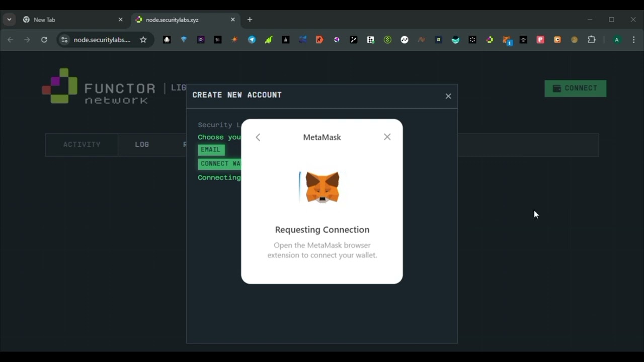Open Chrome's three-dot menu
Screen dimensions: 644x362
pyautogui.click(x=633, y=40)
